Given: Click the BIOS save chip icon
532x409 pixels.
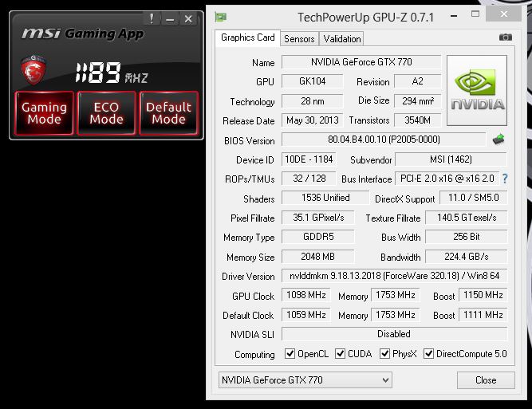Looking at the screenshot, I should click(x=499, y=140).
